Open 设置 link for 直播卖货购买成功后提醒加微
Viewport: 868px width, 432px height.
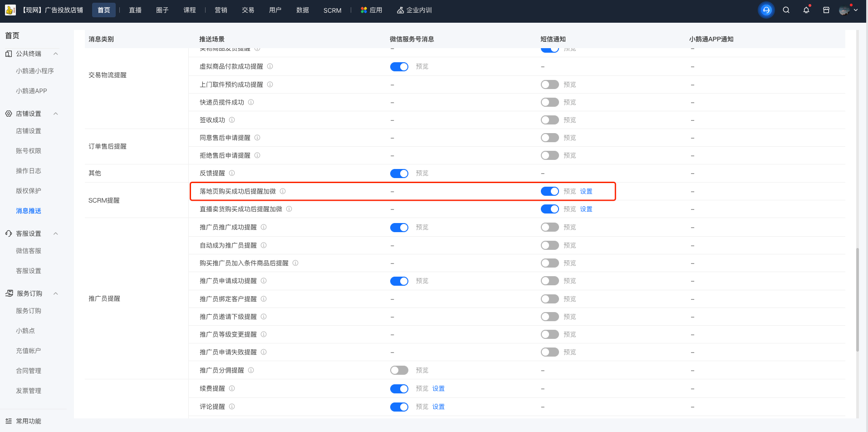coord(586,209)
